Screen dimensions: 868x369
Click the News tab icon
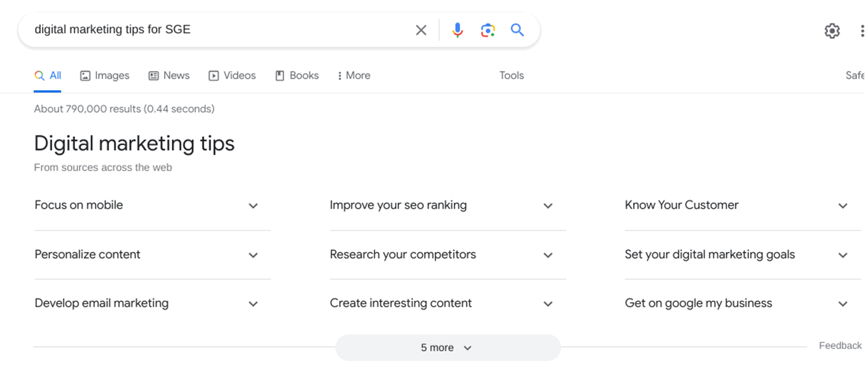(x=153, y=75)
